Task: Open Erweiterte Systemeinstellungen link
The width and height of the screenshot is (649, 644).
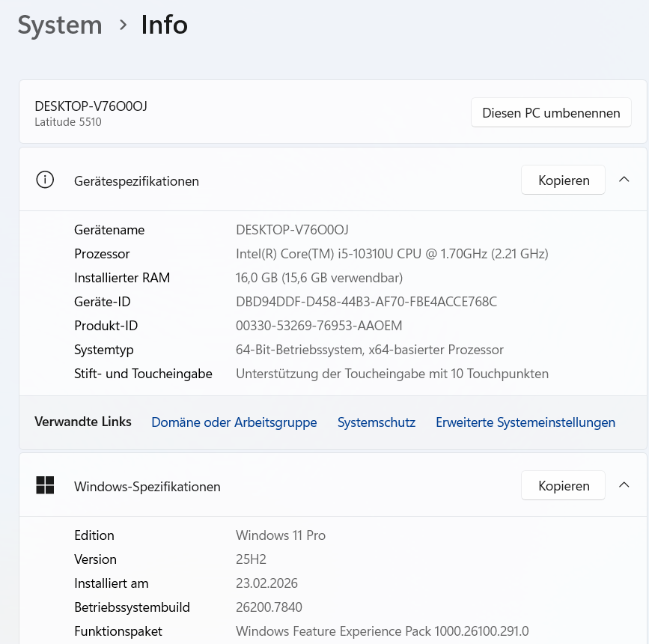Action: click(525, 422)
